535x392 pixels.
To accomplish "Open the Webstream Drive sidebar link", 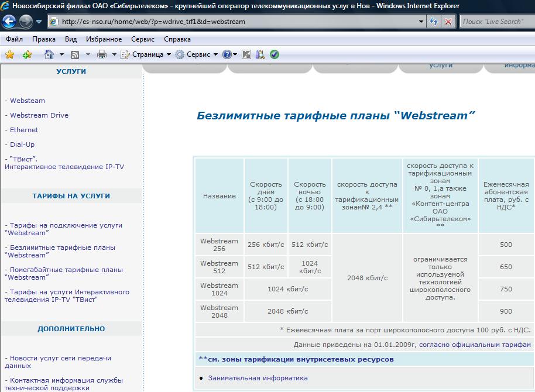I will click(x=39, y=115).
